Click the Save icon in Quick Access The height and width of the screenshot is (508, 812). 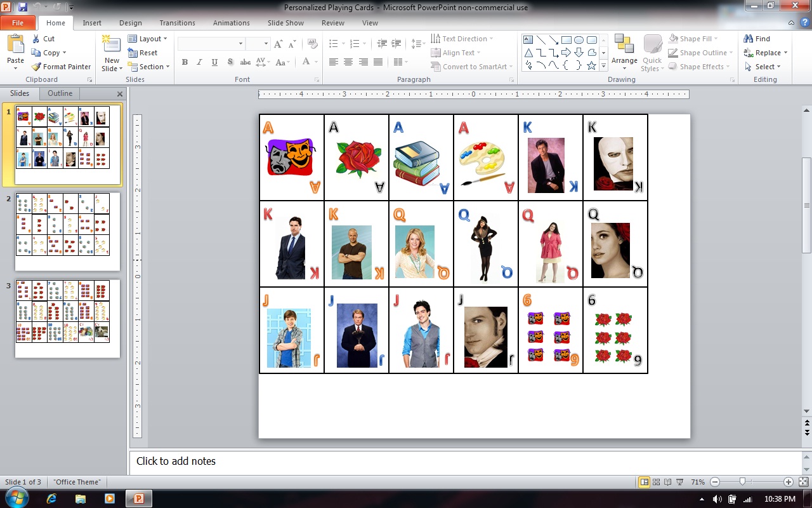(23, 7)
